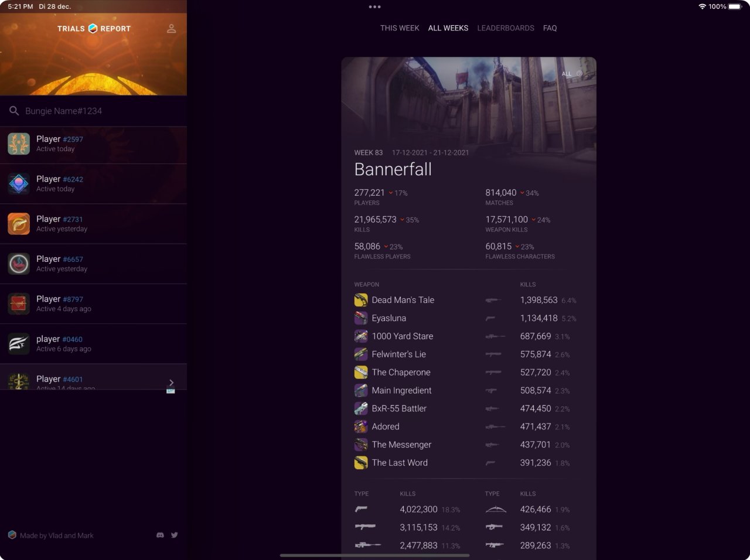Open the Twitter link icon
Viewport: 750px width, 560px height.
[x=174, y=535]
